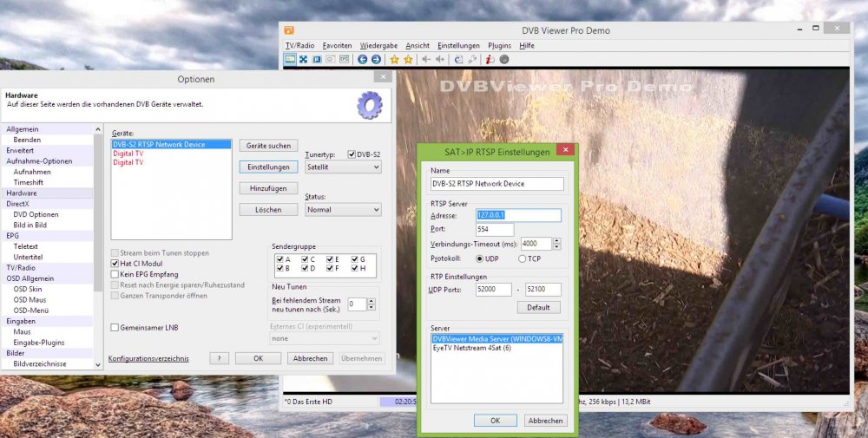Open the Plugins menu
The width and height of the screenshot is (868, 438).
click(x=499, y=45)
